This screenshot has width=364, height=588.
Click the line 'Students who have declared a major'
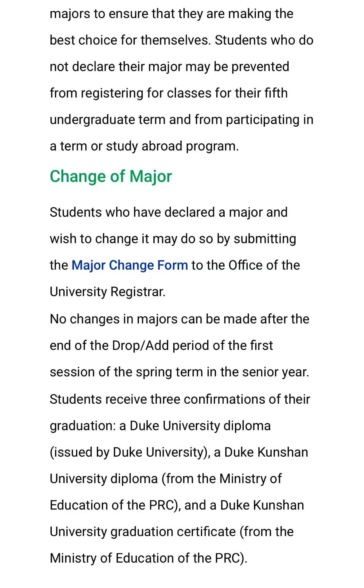click(x=169, y=212)
